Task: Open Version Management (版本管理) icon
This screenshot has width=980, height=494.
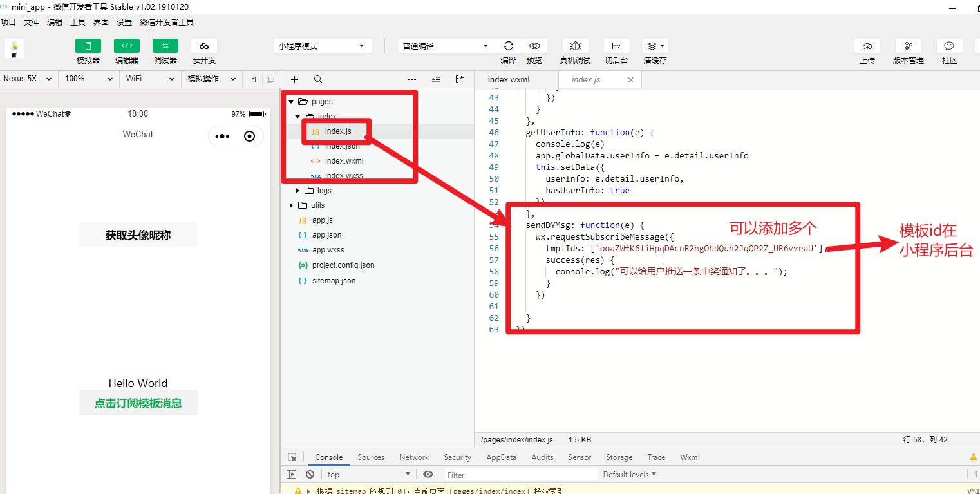Action: point(908,46)
